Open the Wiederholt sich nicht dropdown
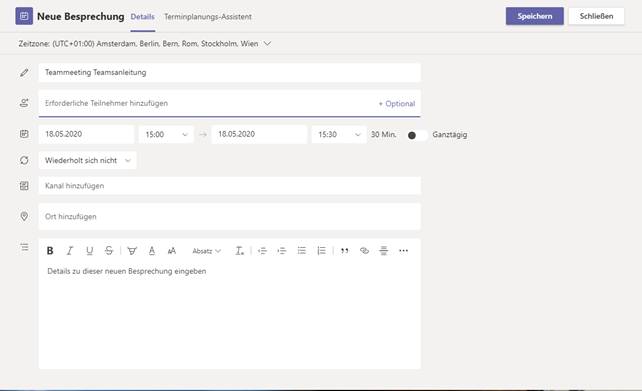 (88, 160)
